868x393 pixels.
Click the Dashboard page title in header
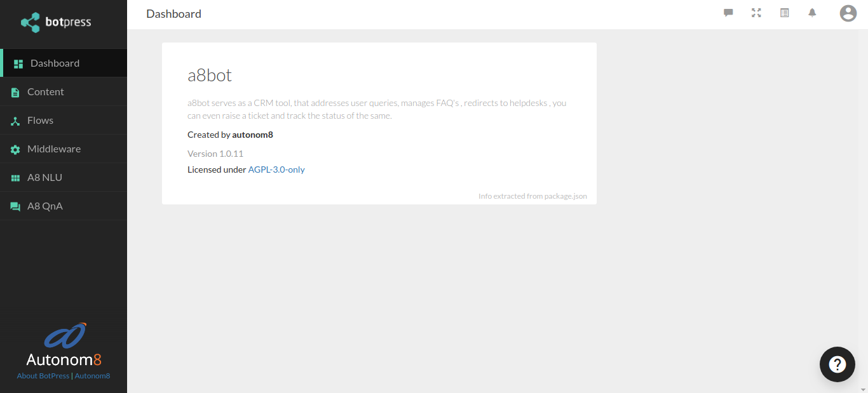[x=173, y=14]
